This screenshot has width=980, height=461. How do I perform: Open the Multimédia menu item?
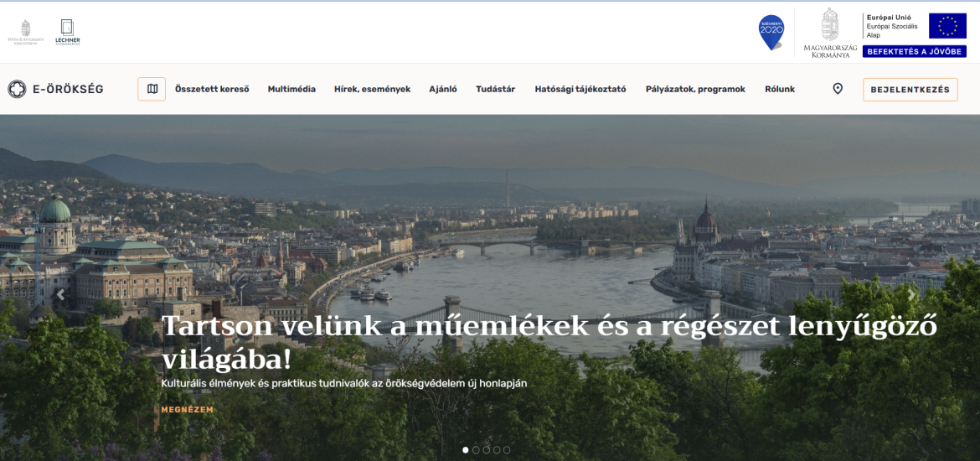pyautogui.click(x=291, y=89)
